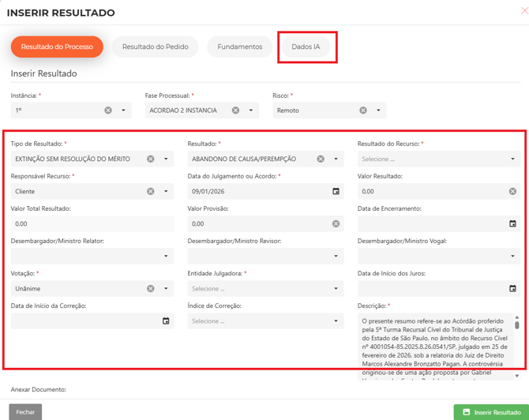Open calendar for Data de Início da Correção

(166, 321)
